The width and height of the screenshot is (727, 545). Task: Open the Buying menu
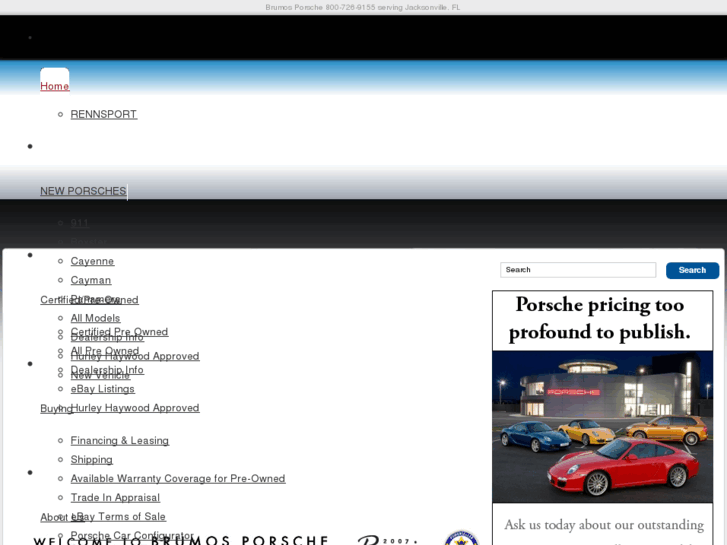coord(56,409)
